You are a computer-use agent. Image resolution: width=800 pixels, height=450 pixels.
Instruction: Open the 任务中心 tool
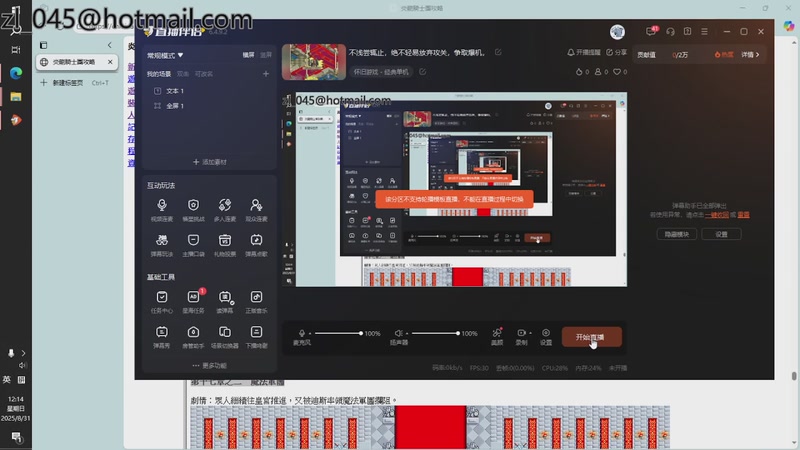tap(162, 302)
